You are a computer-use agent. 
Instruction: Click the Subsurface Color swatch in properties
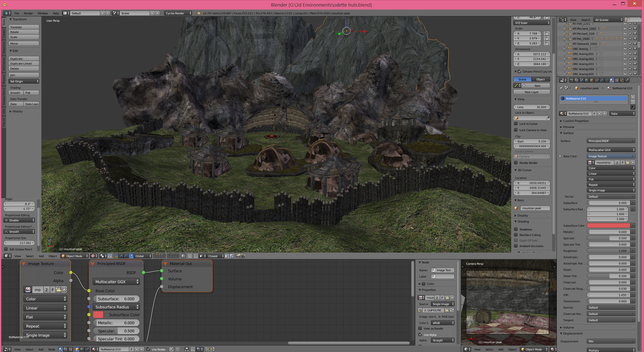click(x=608, y=226)
